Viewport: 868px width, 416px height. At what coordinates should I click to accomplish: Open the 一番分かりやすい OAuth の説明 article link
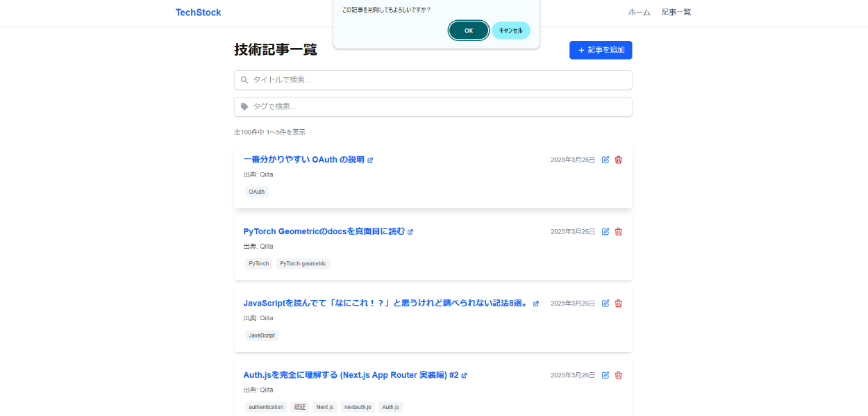[303, 160]
